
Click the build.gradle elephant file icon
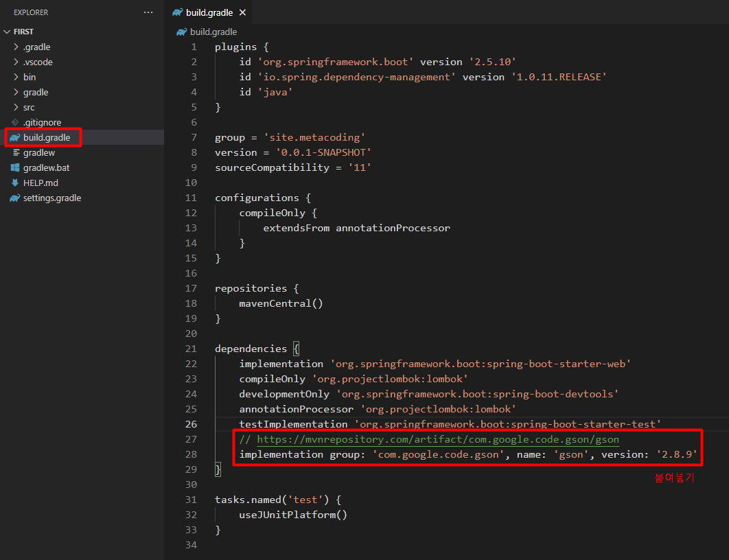[15, 137]
